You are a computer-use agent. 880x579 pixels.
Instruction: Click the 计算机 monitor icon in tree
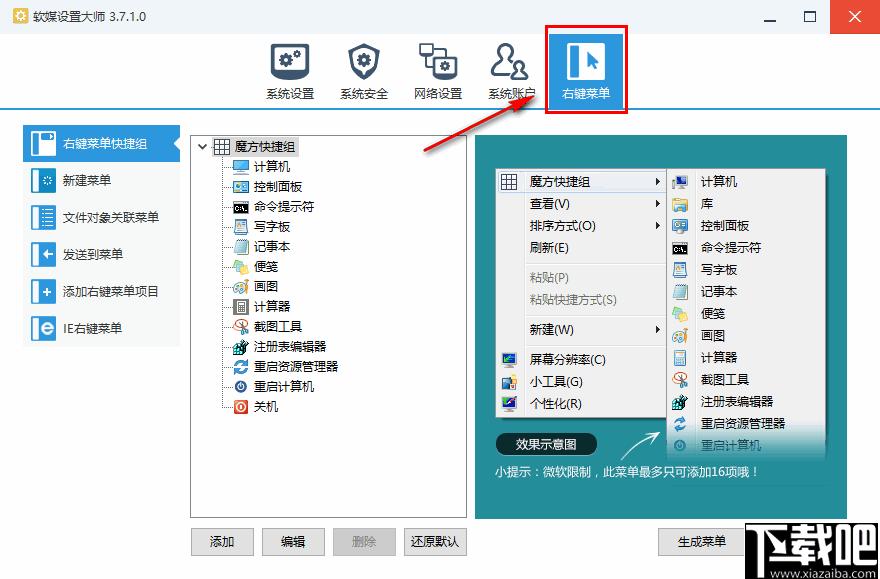(241, 167)
